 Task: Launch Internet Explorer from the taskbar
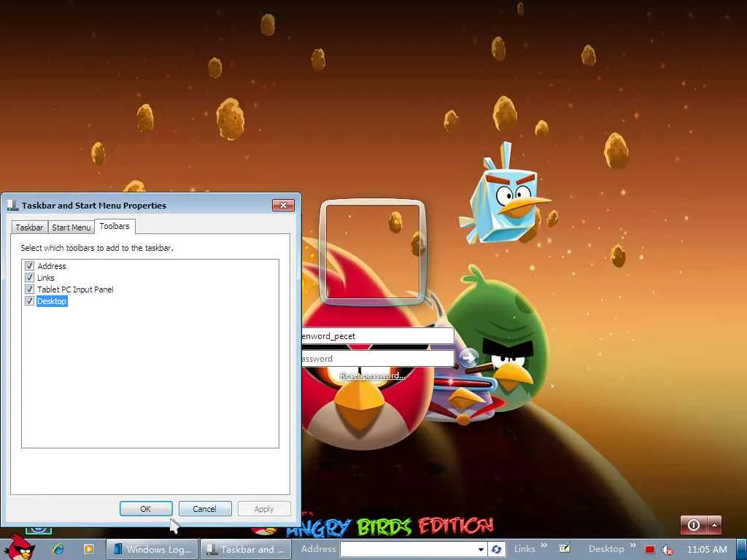[x=58, y=549]
